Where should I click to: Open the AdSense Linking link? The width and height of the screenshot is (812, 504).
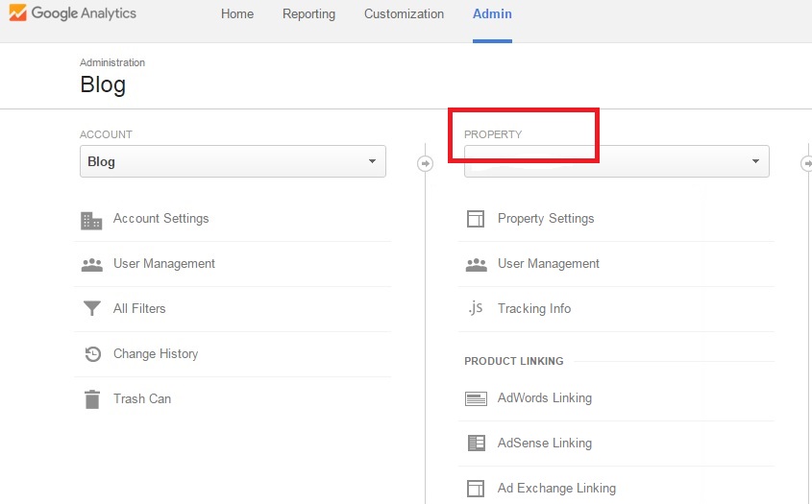pos(544,444)
